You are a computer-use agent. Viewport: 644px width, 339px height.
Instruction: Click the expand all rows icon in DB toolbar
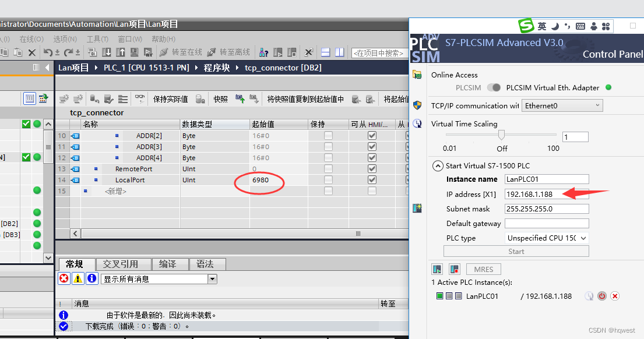point(123,99)
